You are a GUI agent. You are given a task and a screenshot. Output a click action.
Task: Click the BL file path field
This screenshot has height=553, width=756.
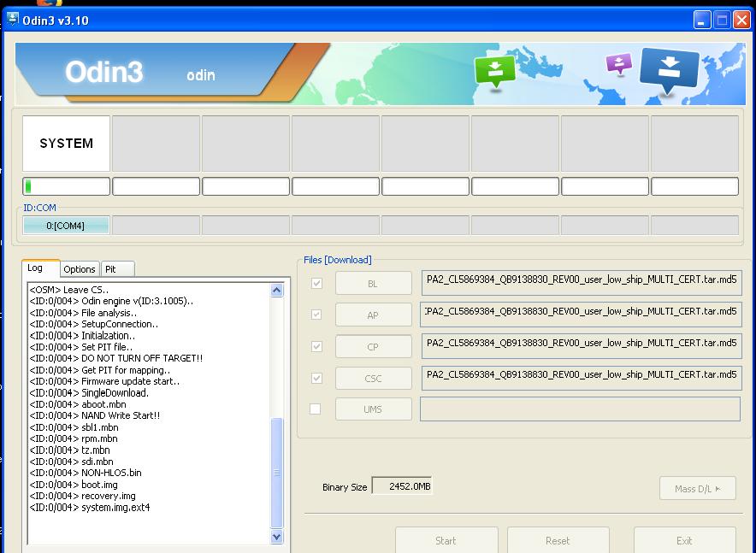[x=582, y=282]
